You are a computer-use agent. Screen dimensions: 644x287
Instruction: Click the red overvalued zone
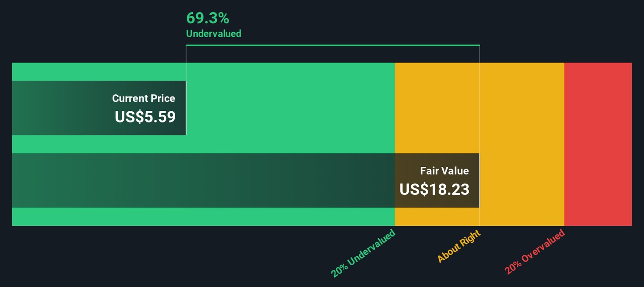point(598,144)
